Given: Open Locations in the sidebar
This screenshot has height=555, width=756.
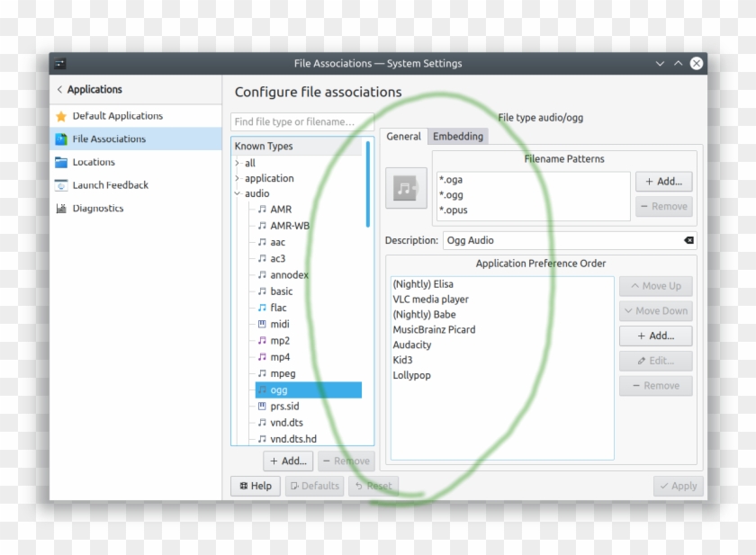Looking at the screenshot, I should coord(61,162).
